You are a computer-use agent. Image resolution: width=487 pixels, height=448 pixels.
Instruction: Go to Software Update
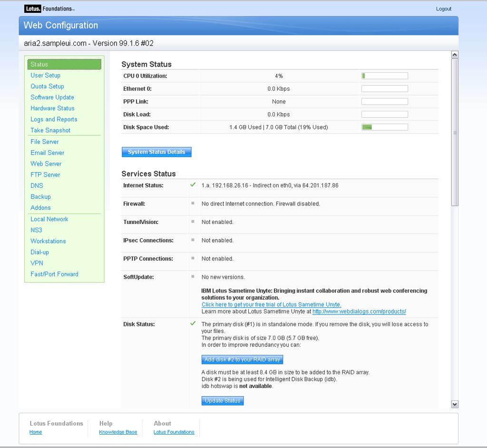[52, 97]
